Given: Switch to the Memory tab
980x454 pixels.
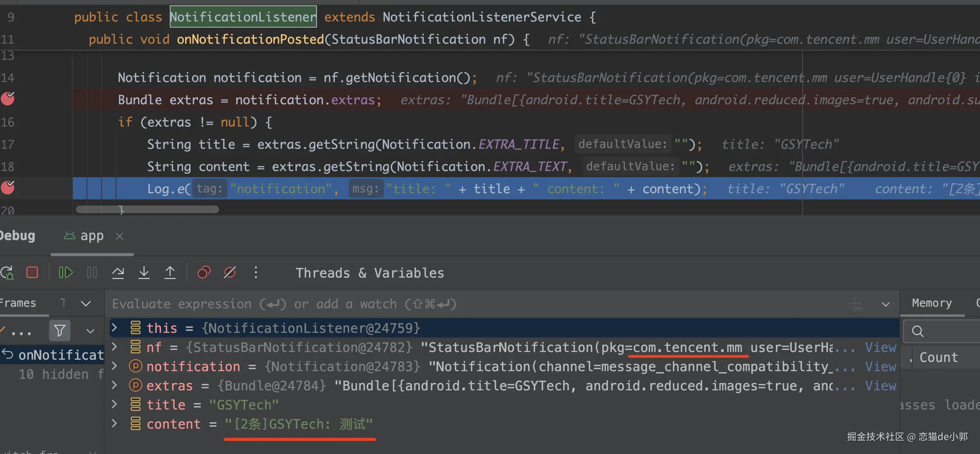Looking at the screenshot, I should tap(932, 303).
